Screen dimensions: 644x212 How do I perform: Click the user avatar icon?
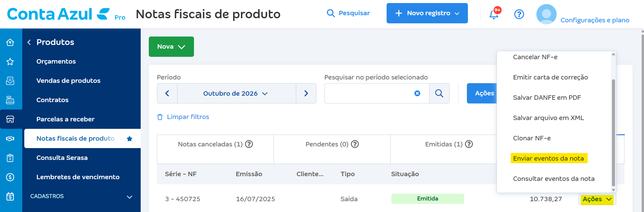tap(546, 14)
